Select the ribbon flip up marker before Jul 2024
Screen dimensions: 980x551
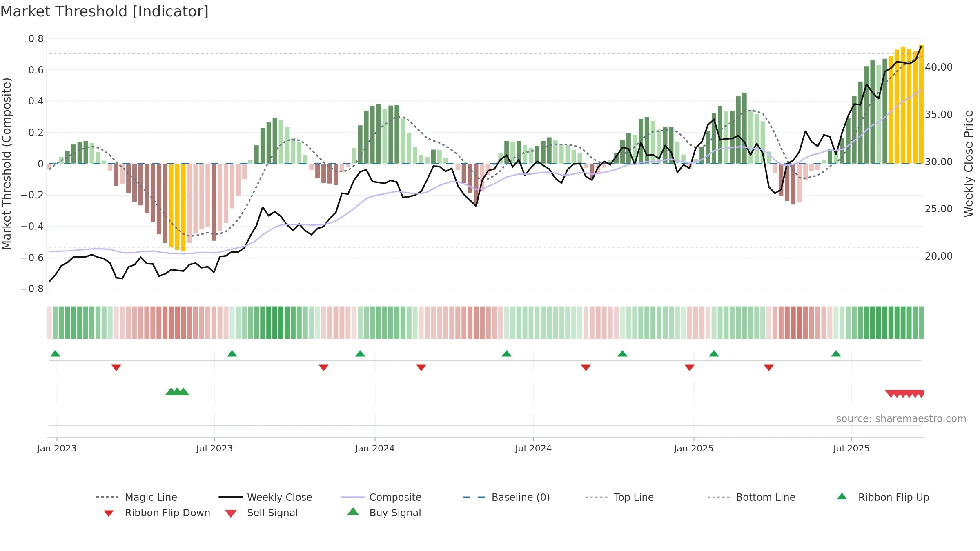pos(506,353)
